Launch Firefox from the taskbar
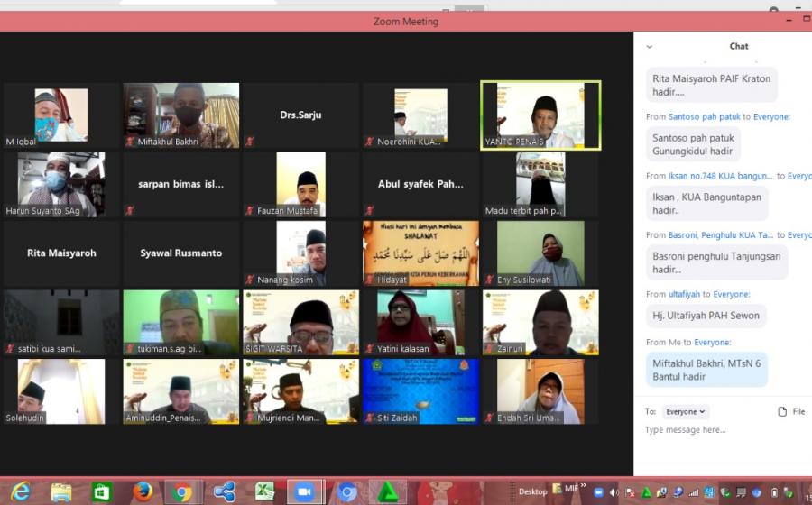 (143, 491)
